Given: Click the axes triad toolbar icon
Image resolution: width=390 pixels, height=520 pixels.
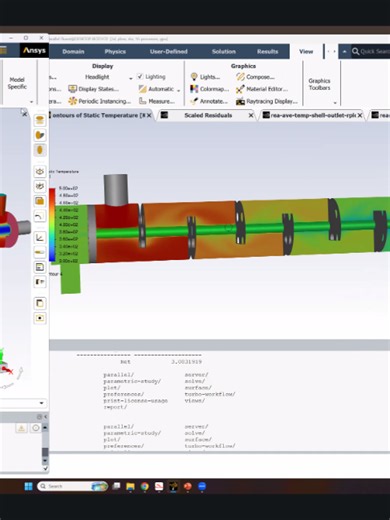Looking at the screenshot, I should click(40, 237).
